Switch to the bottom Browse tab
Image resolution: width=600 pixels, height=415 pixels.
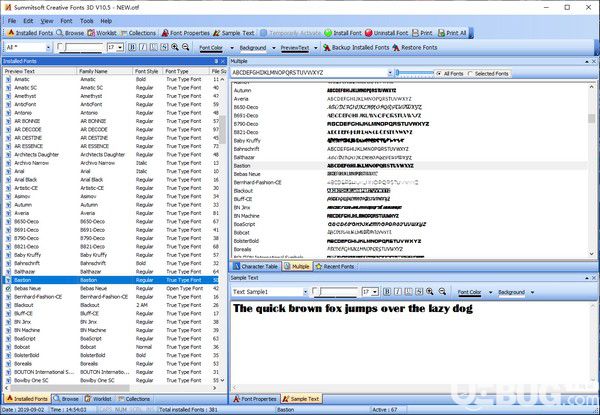(66, 399)
